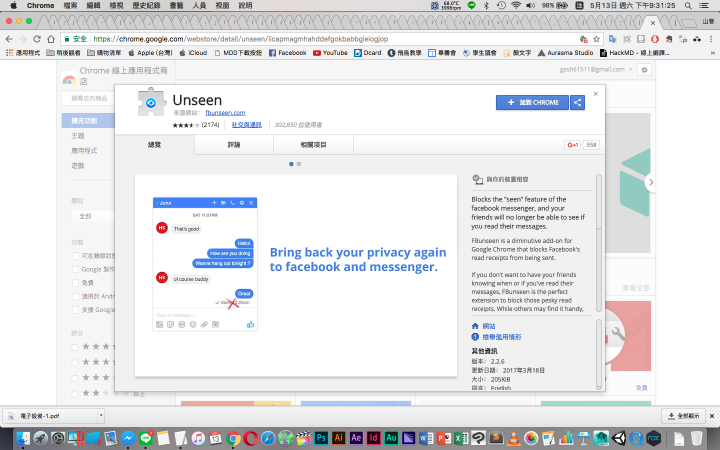
Task: Click the Google Translate extension icon
Action: click(612, 39)
